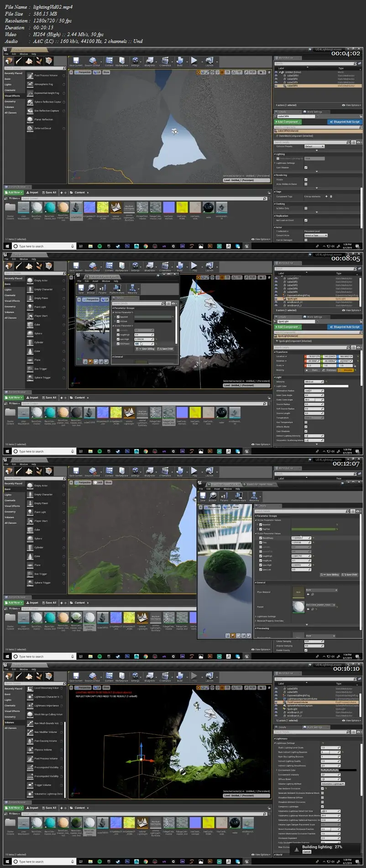The image size is (366, 868).
Task: Select Planar Reflection in the placement list
Action: point(46,119)
